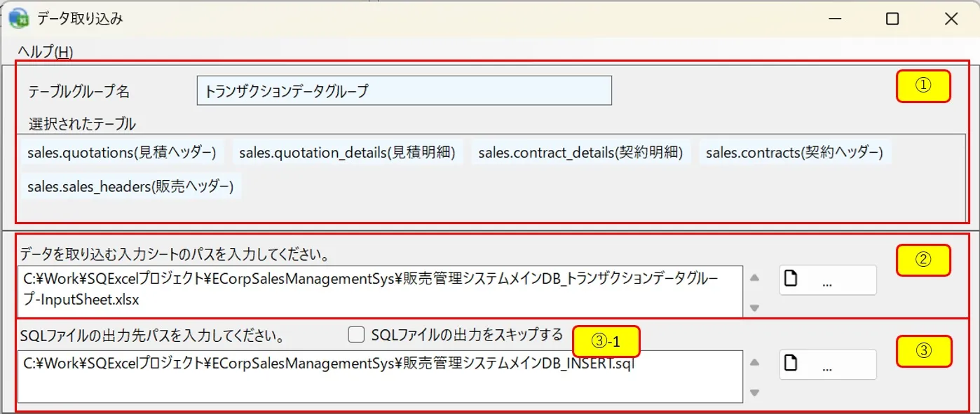Click the データ取り込み app icon in title bar
Image resolution: width=980 pixels, height=414 pixels.
click(x=19, y=19)
